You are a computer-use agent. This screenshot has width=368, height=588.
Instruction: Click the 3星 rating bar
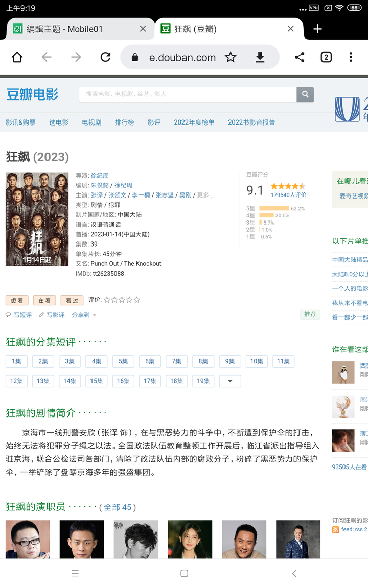pos(260,223)
